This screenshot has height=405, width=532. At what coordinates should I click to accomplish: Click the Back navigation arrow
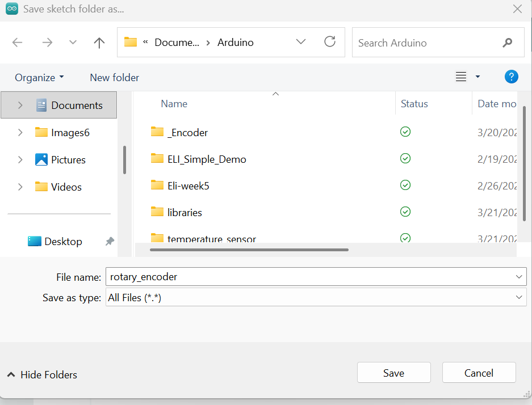(18, 43)
